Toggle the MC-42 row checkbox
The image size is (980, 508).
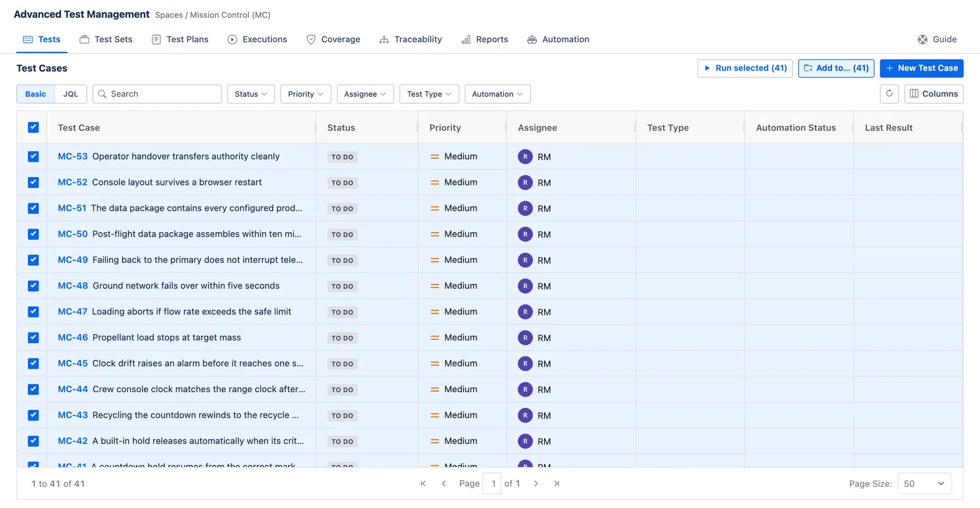coord(33,441)
